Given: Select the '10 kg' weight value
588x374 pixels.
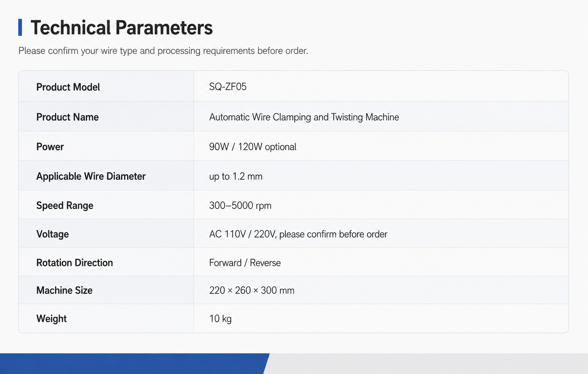Looking at the screenshot, I should [220, 319].
